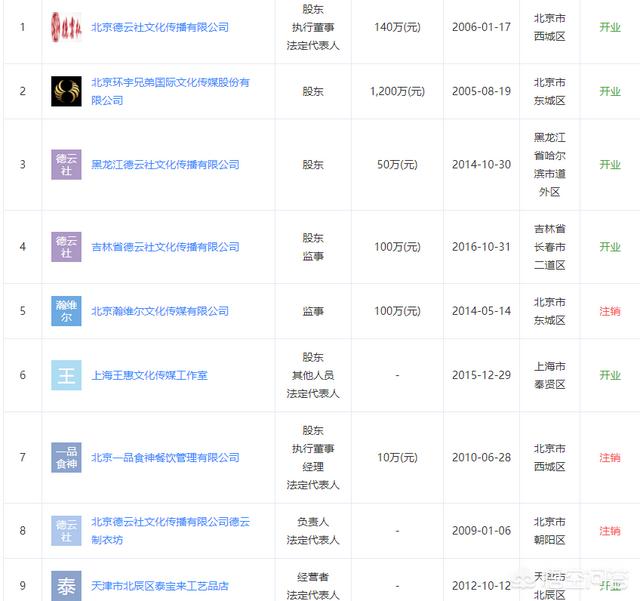Click the 吉林省德云社 purple logo tile
The width and height of the screenshot is (640, 601).
66,247
